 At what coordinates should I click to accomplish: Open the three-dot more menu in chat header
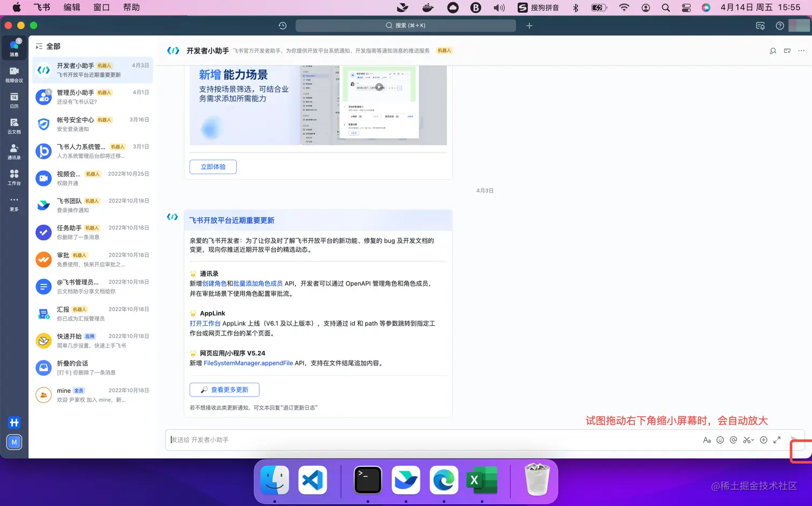click(801, 50)
